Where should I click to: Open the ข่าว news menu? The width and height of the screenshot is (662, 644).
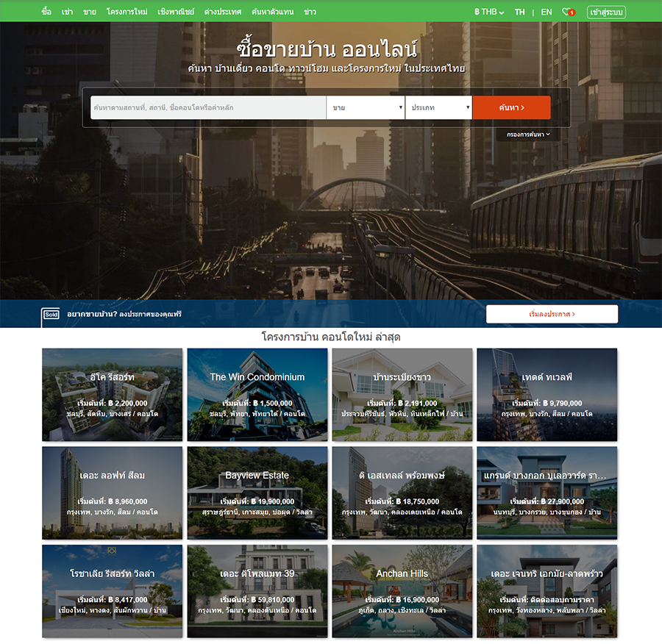(310, 12)
